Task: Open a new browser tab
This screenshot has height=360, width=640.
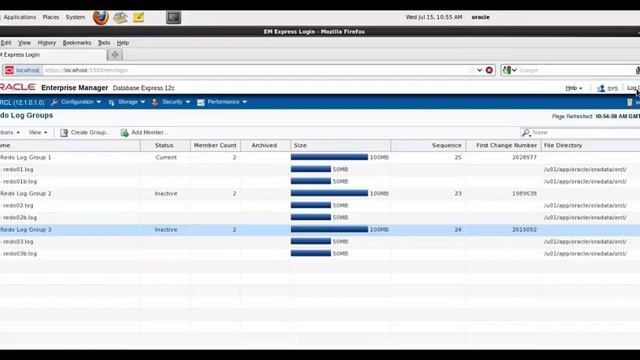Action: tap(115, 55)
